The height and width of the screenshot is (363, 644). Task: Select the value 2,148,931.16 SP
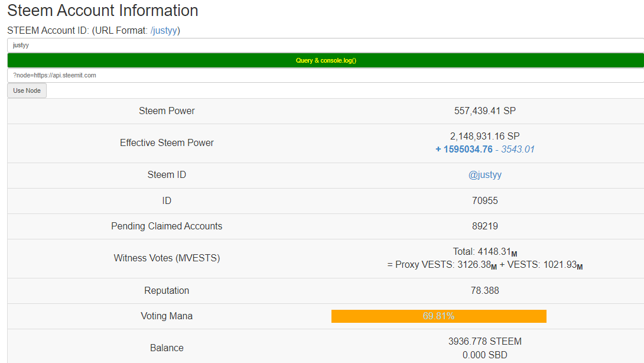[484, 136]
